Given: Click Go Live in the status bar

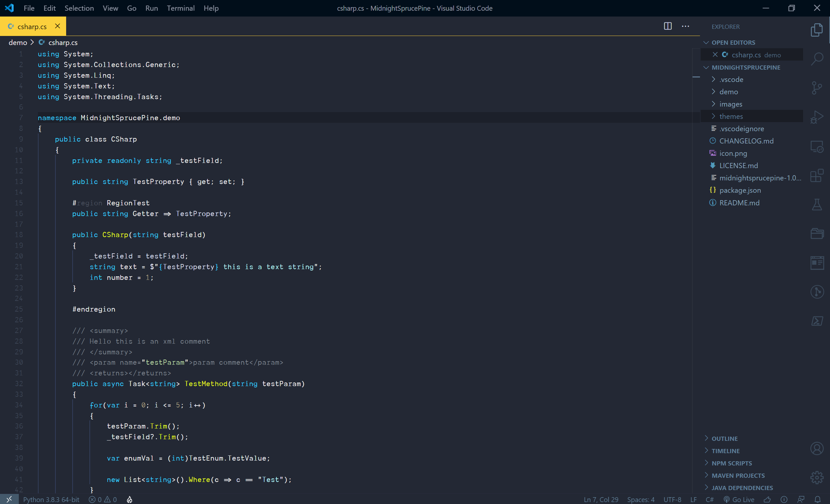Looking at the screenshot, I should coord(739,499).
